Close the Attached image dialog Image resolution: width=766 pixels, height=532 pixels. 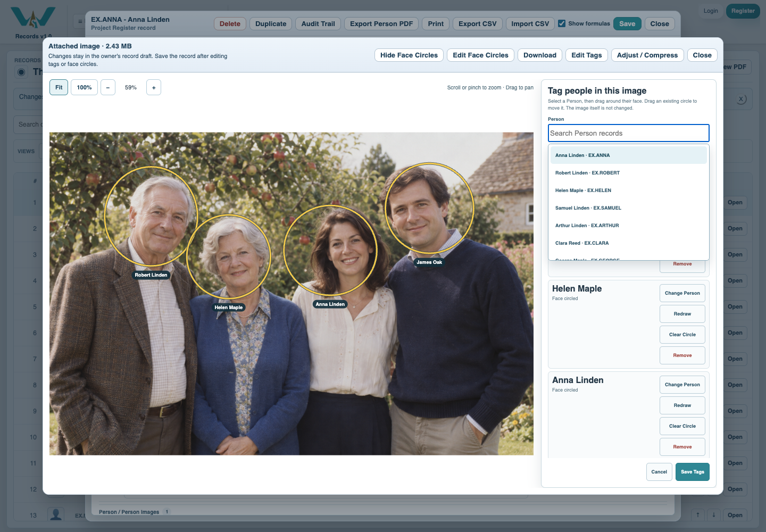(702, 55)
